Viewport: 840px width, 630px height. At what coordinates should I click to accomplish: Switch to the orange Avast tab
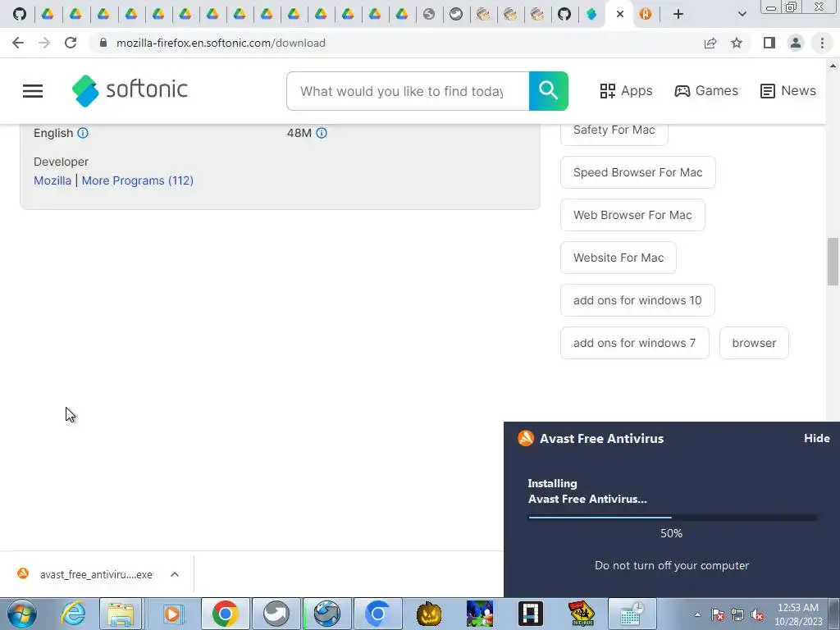(x=646, y=14)
